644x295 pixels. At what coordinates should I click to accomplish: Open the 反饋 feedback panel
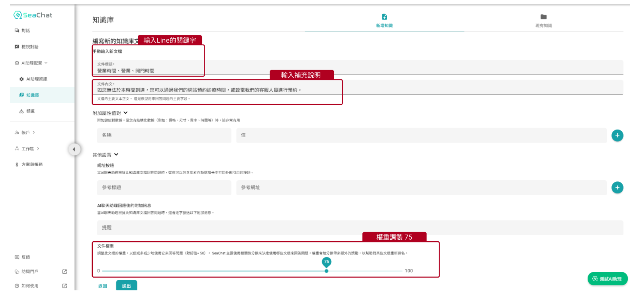coord(25,257)
